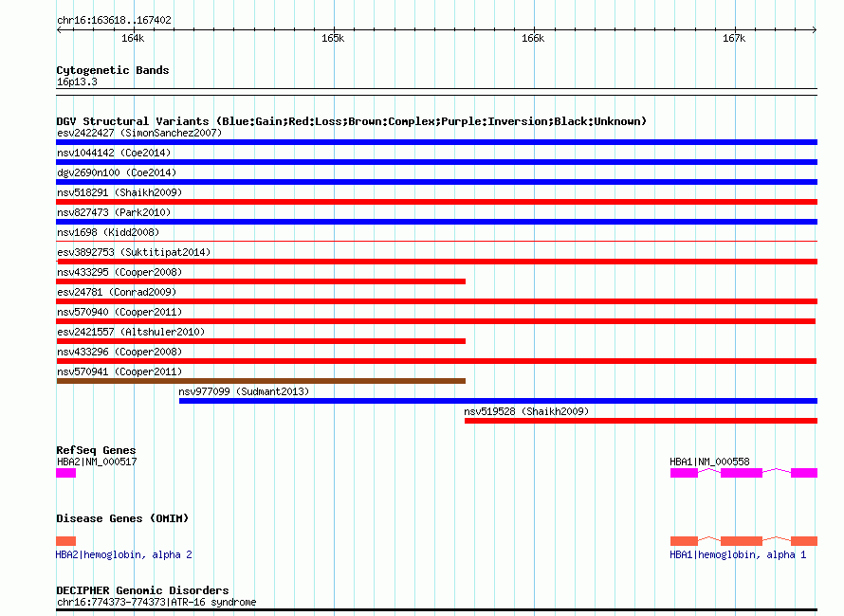This screenshot has height=616, width=844.
Task: Click the 164k ruler mark
Action: [133, 38]
